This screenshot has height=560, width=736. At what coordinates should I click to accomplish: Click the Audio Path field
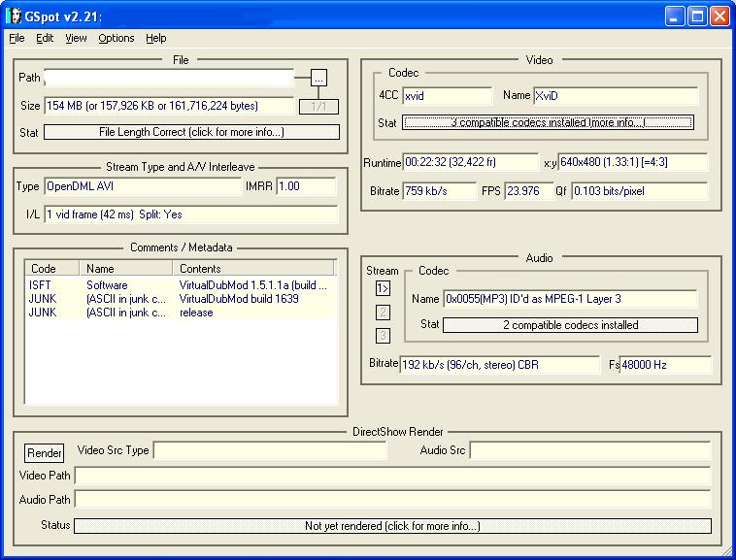[x=392, y=500]
